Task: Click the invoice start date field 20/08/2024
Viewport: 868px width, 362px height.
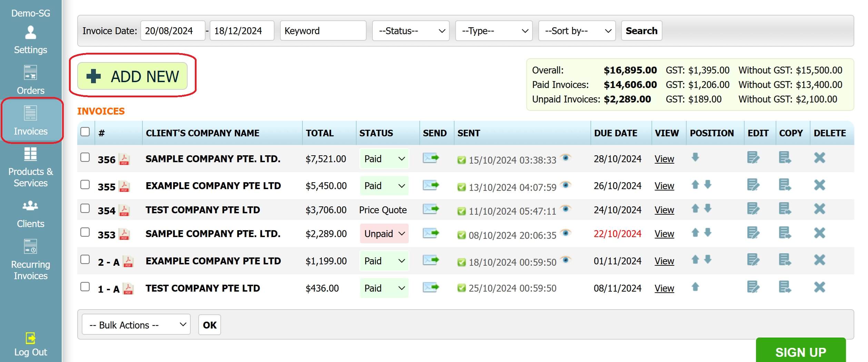Action: click(173, 31)
